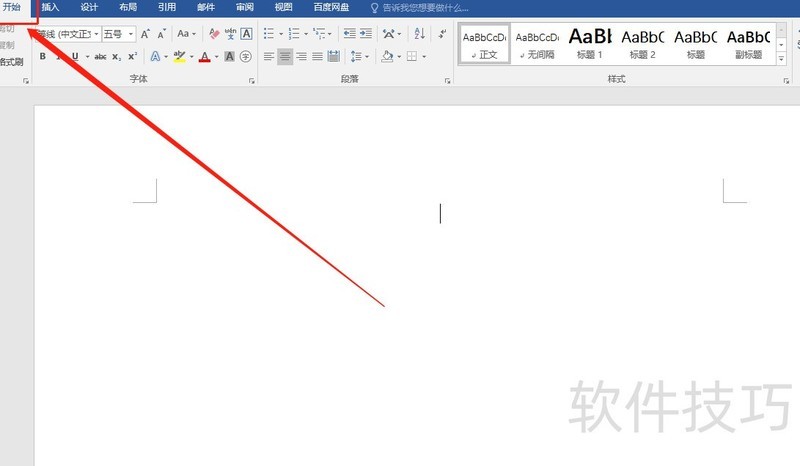
Task: Expand numbering library dropdown arrow
Action: click(x=306, y=34)
